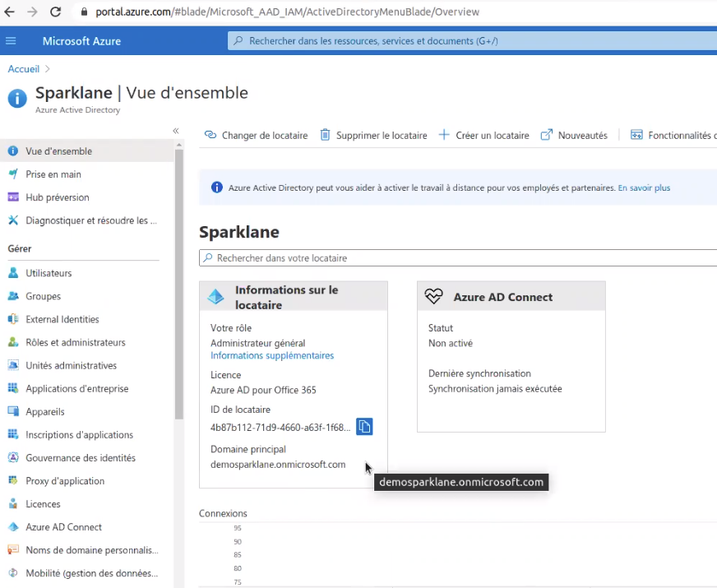Click Non activé status text
Image resolution: width=717 pixels, height=588 pixels.
pos(451,343)
